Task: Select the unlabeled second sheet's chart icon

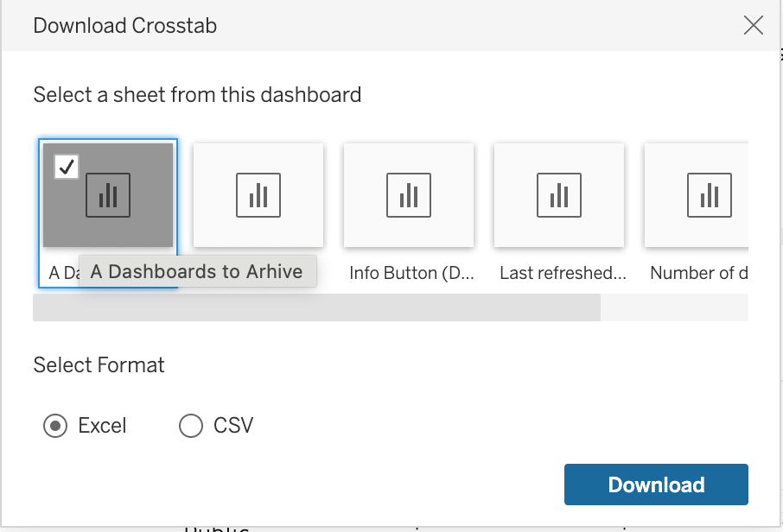Action: (x=258, y=195)
